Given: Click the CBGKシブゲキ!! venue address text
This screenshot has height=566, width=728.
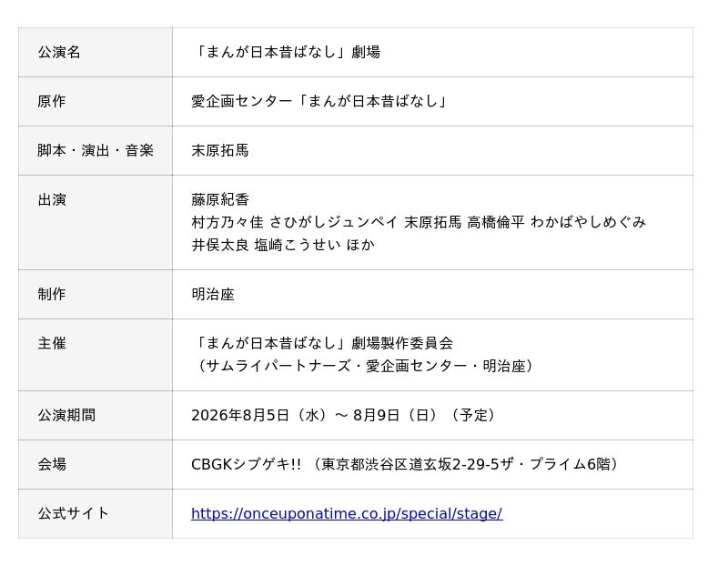Looking at the screenshot, I should 408,464.
